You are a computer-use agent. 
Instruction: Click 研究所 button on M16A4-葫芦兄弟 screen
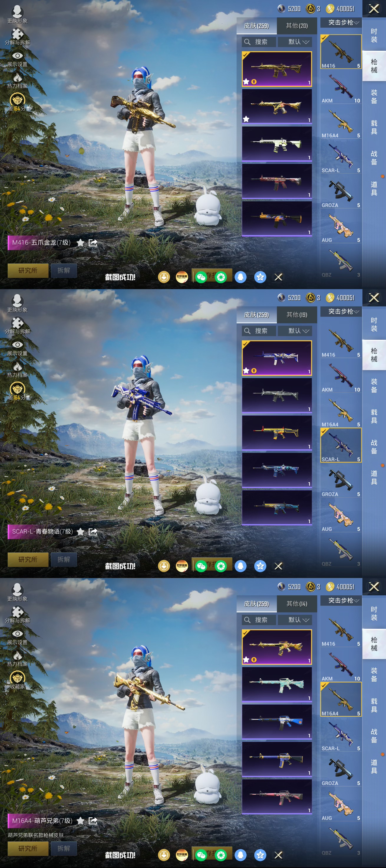(28, 849)
